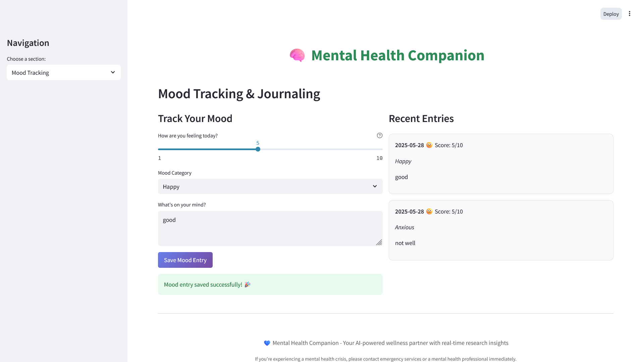
Task: Click the Mental Health Companion title
Action: [397, 55]
